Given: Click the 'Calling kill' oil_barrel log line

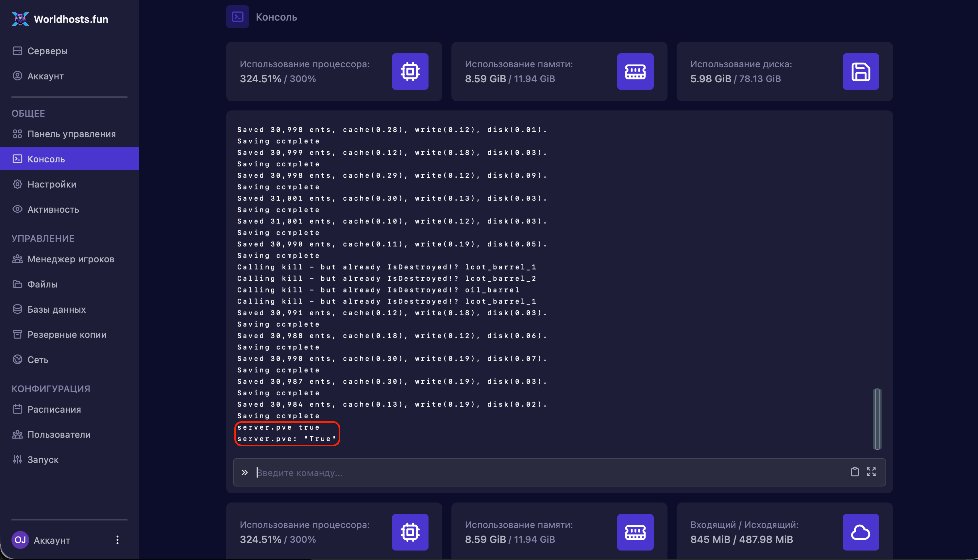Looking at the screenshot, I should pos(379,290).
